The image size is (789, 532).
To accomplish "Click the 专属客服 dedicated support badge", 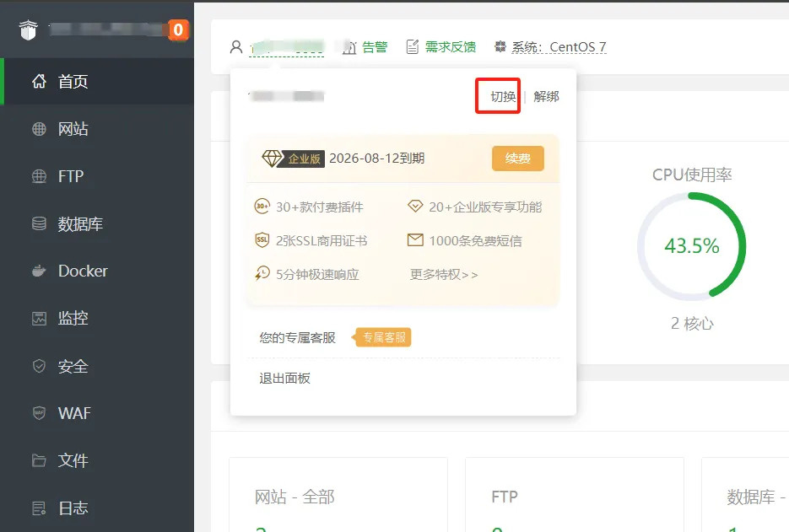I will point(381,336).
